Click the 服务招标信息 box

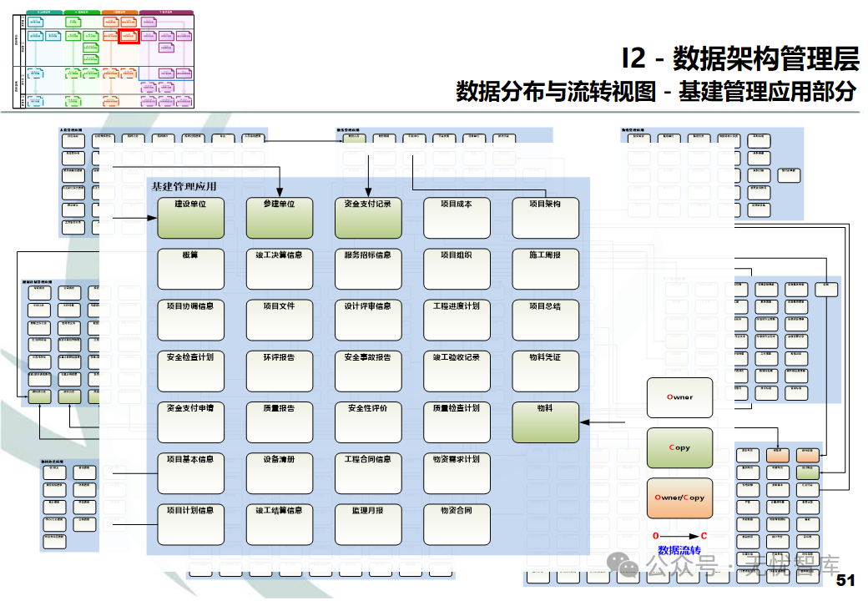coord(368,269)
